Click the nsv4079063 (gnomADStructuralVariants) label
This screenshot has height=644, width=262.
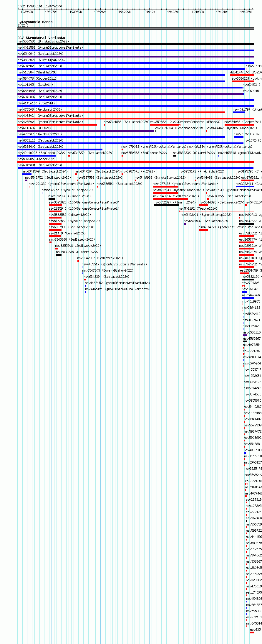(154, 147)
